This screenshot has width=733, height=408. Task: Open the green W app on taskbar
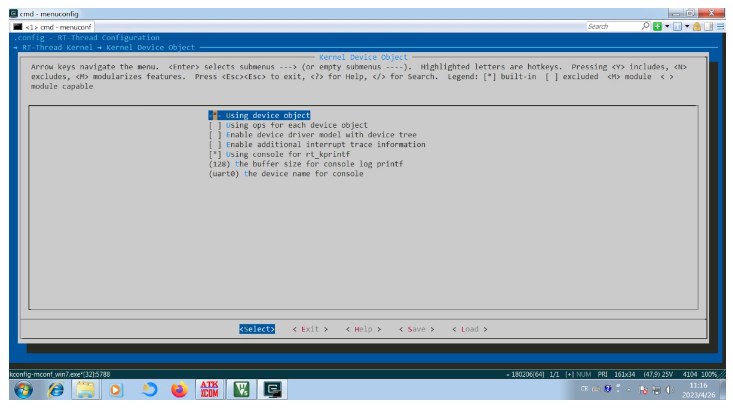click(241, 389)
